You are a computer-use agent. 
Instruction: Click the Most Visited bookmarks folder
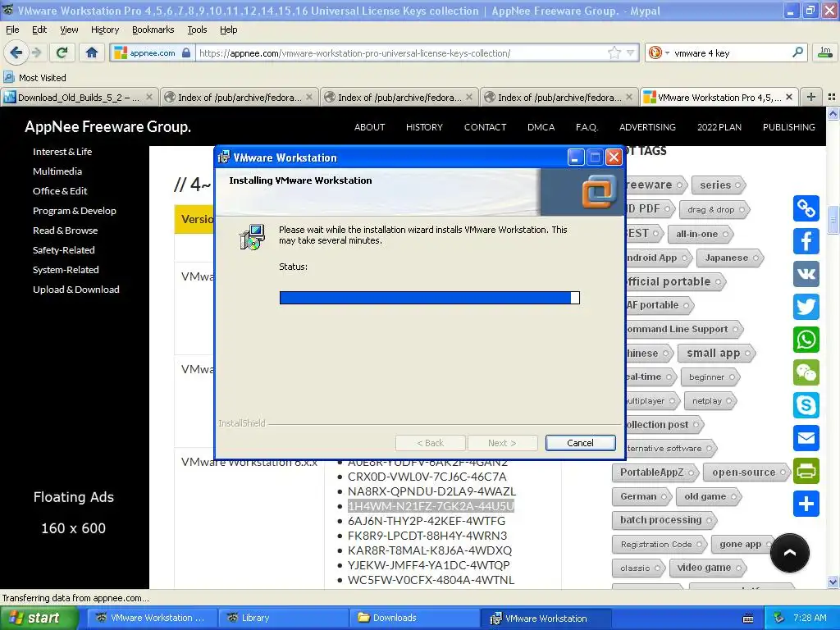[35, 78]
